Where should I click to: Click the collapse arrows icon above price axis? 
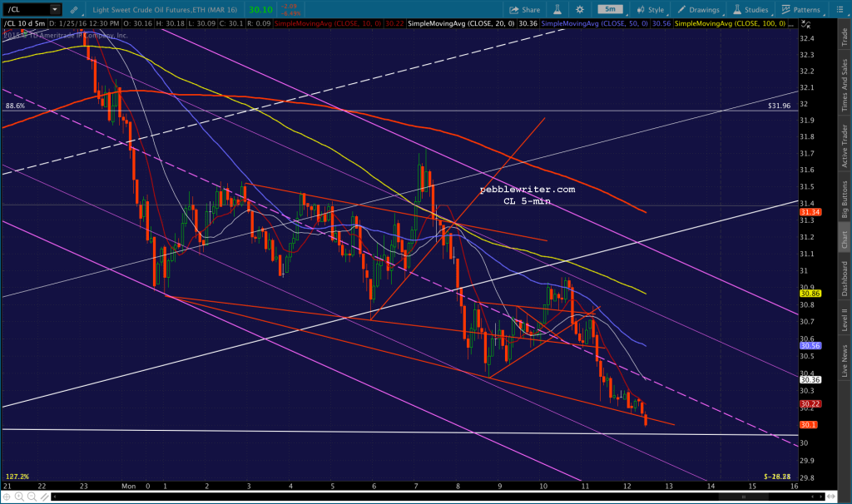(x=806, y=24)
